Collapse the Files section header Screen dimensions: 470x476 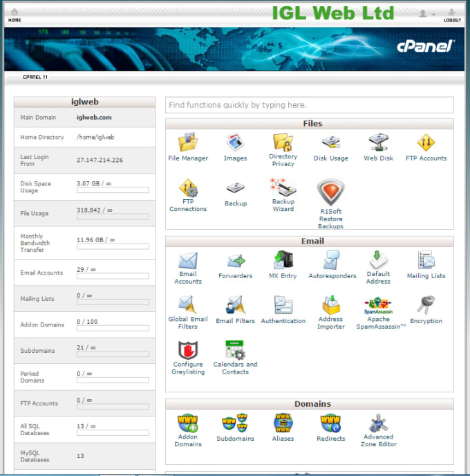[x=309, y=124]
